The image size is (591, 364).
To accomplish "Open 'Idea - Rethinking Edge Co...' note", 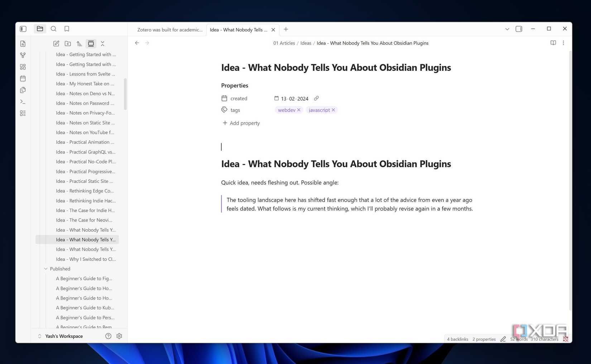I will point(85,191).
